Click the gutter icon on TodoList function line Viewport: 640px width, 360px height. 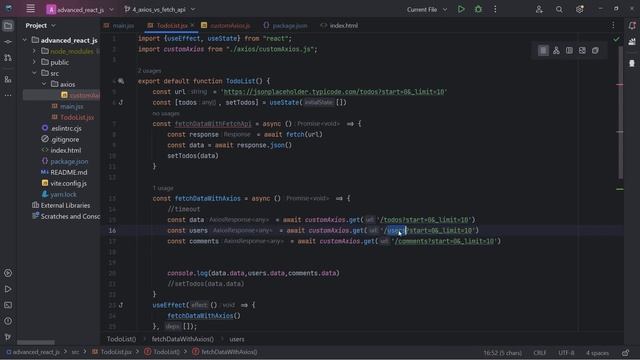click(121, 81)
